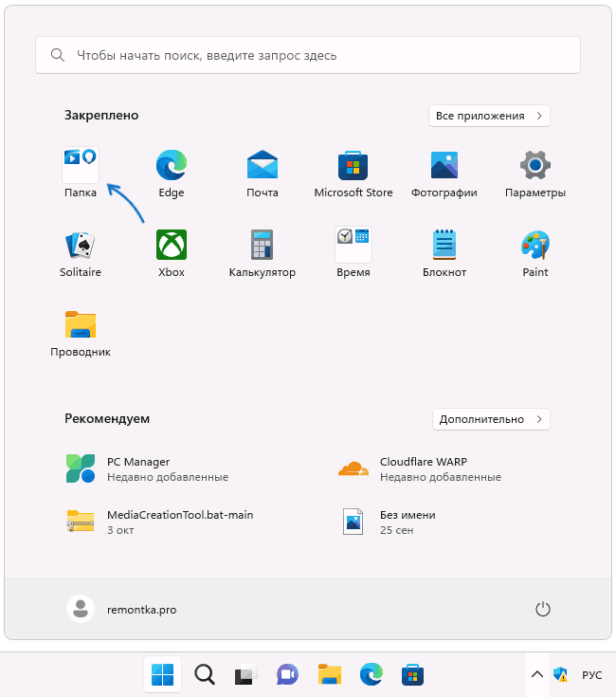616x697 pixels.
Task: Open the Xbox app
Action: click(x=172, y=252)
